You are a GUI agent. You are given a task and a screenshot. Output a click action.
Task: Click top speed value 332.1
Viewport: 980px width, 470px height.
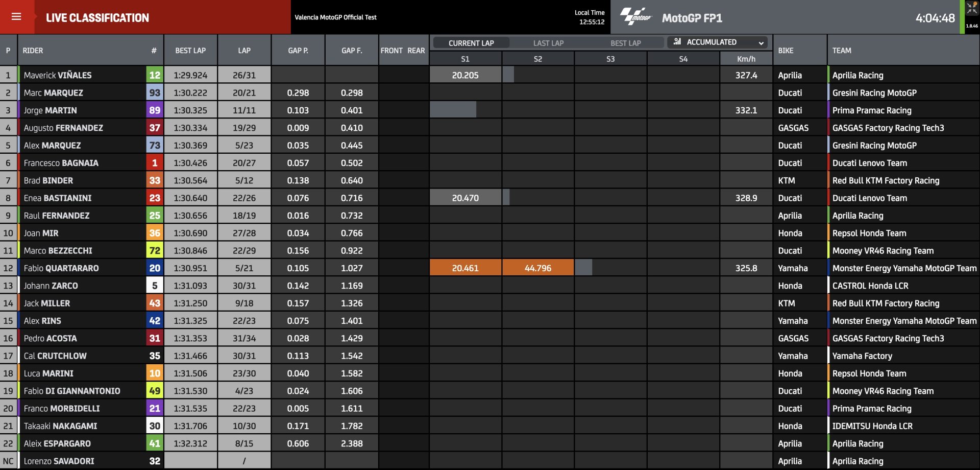pos(746,110)
